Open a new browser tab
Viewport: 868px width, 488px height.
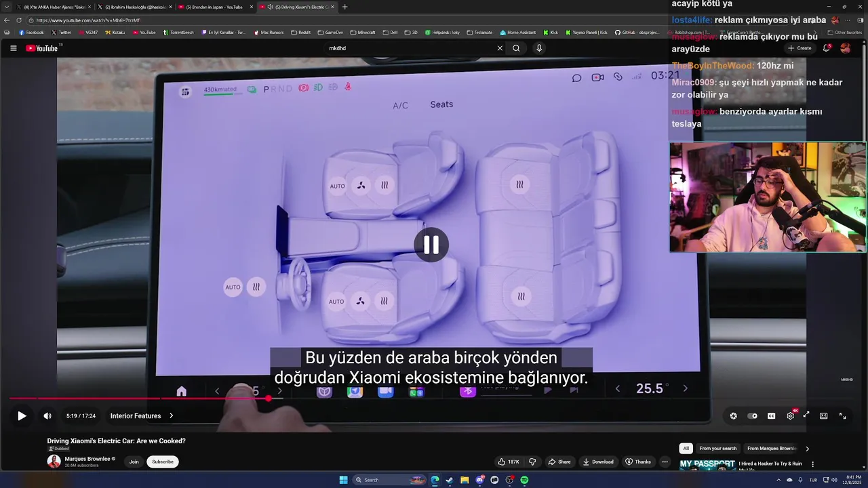pos(344,7)
